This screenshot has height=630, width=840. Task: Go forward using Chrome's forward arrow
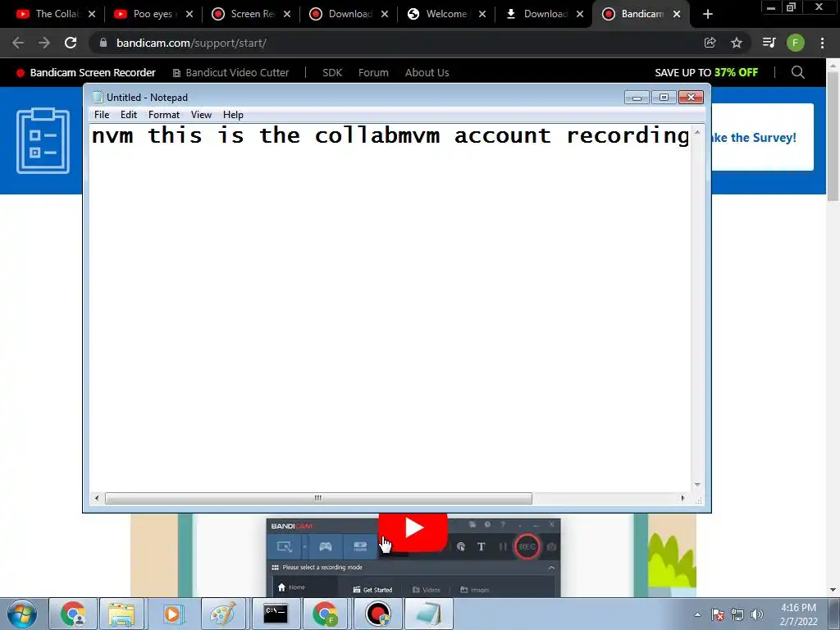pyautogui.click(x=44, y=43)
